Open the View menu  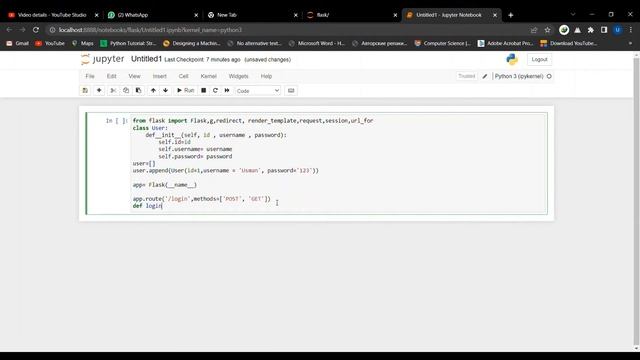point(134,76)
